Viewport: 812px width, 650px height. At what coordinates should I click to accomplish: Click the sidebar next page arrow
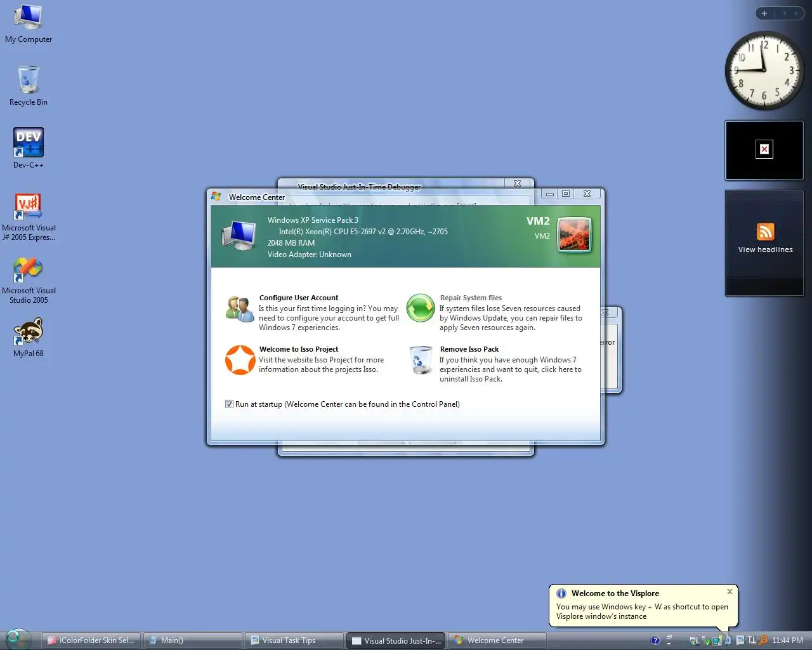[796, 13]
